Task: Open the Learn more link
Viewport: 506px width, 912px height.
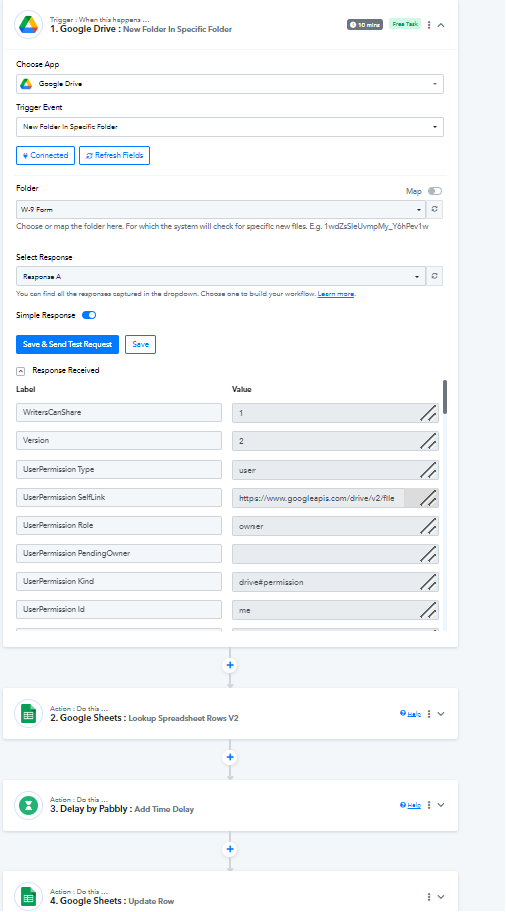Action: tap(336, 294)
